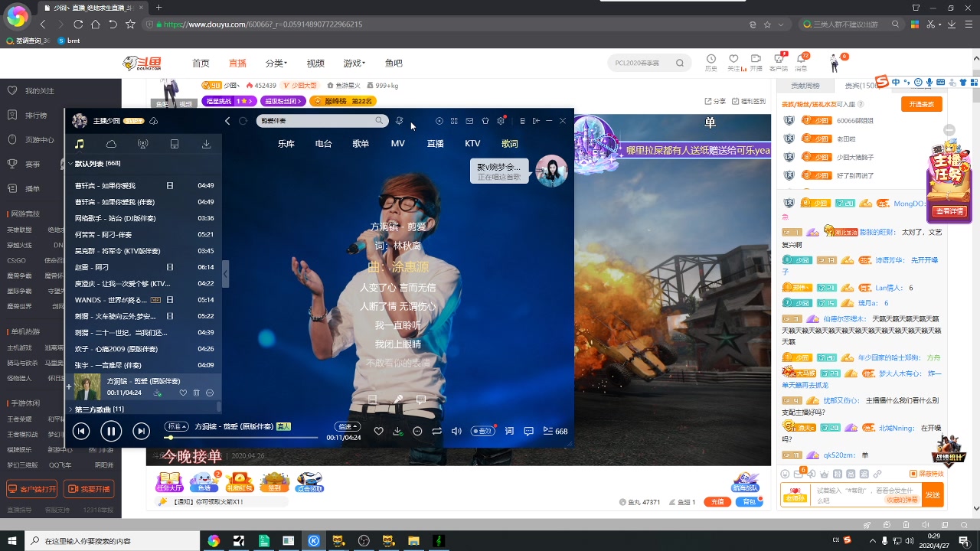Viewport: 980px width, 551px height.
Task: Pause the song in Kugou player
Action: click(x=111, y=432)
